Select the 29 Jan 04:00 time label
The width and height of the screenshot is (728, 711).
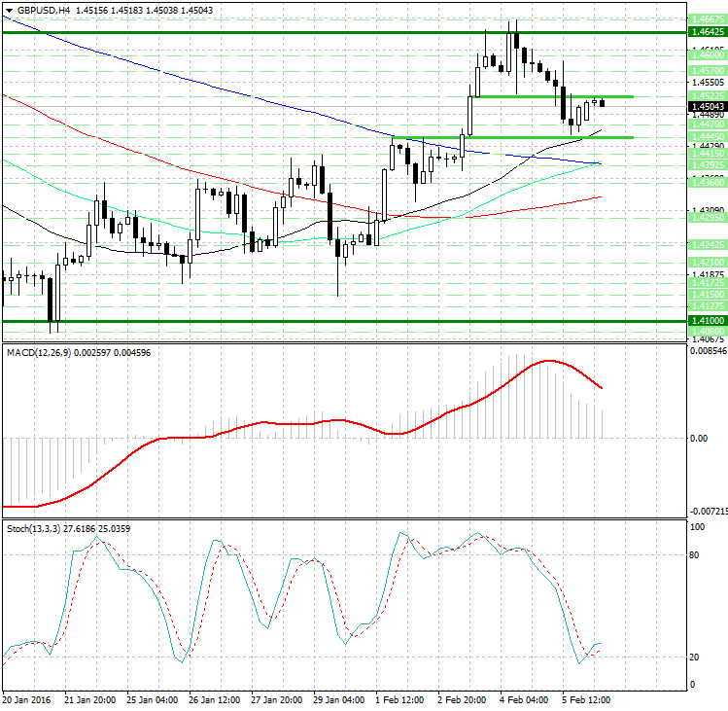pyautogui.click(x=339, y=700)
